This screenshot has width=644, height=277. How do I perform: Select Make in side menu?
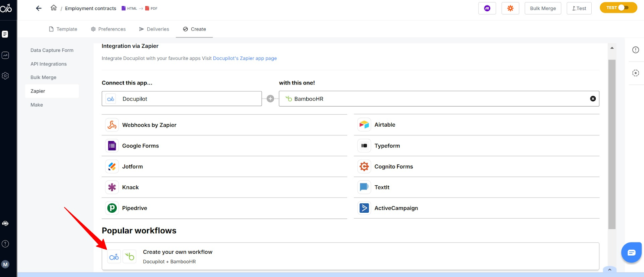pyautogui.click(x=37, y=105)
